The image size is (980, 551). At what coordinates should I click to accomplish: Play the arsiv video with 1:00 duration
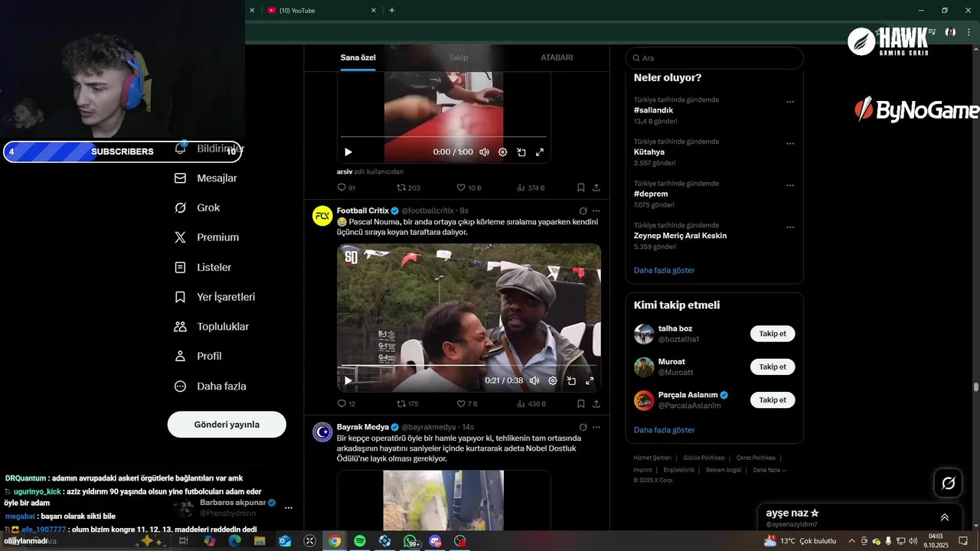click(348, 152)
